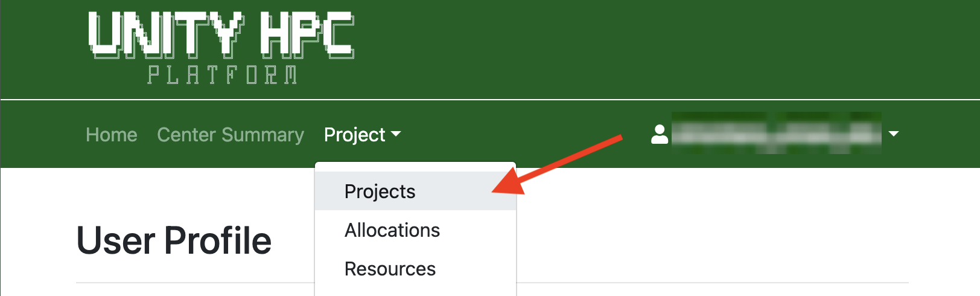Click the blurred username in navbar
The image size is (980, 296).
point(776,134)
